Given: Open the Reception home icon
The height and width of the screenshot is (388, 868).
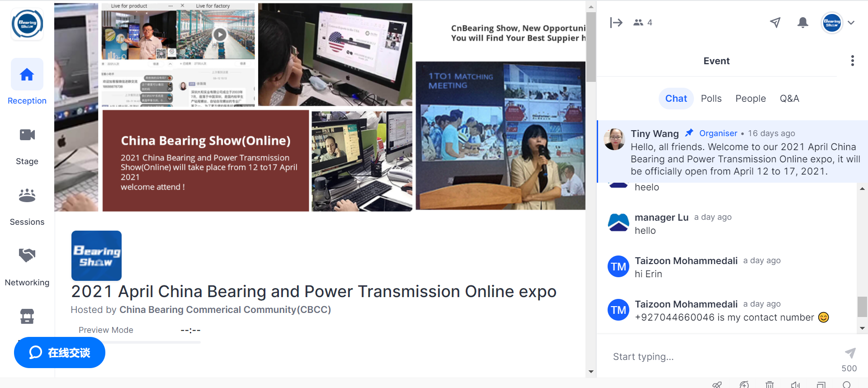Looking at the screenshot, I should pos(27,74).
